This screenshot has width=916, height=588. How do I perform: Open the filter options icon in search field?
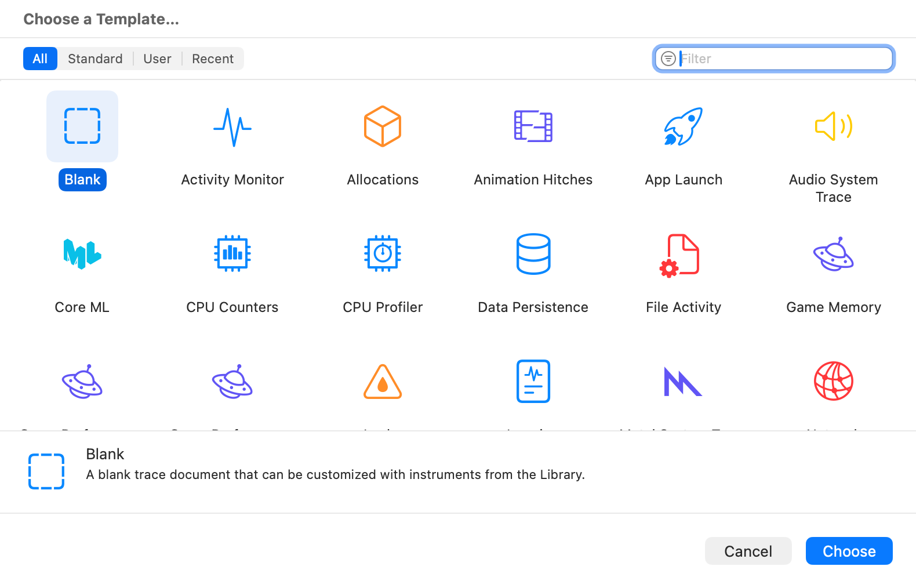(668, 59)
